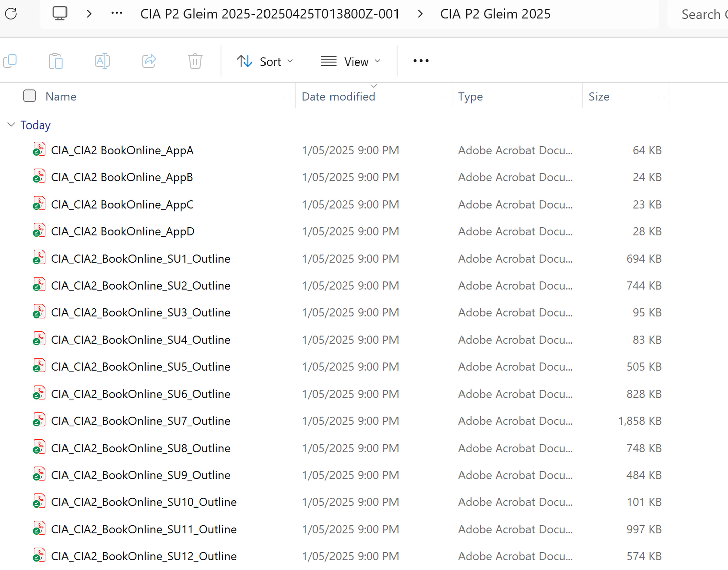Click the Delete trash can icon

tap(195, 61)
